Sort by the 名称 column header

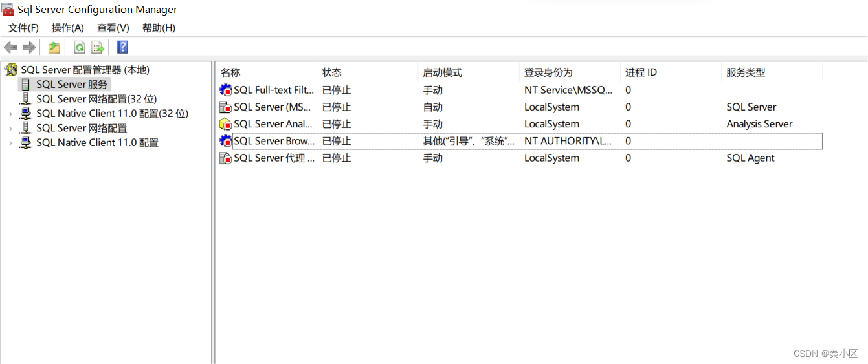coord(266,72)
